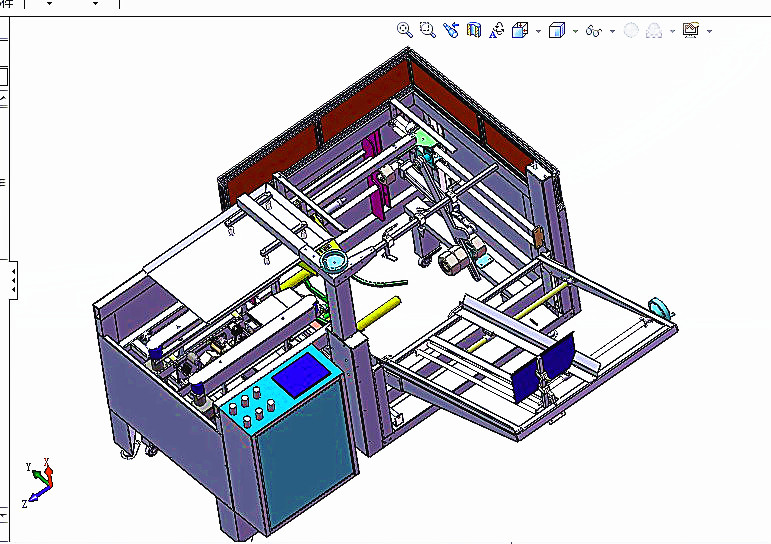Screen dimensions: 771x544
Task: Click the blue Z axis on the triad
Action: pos(38,493)
